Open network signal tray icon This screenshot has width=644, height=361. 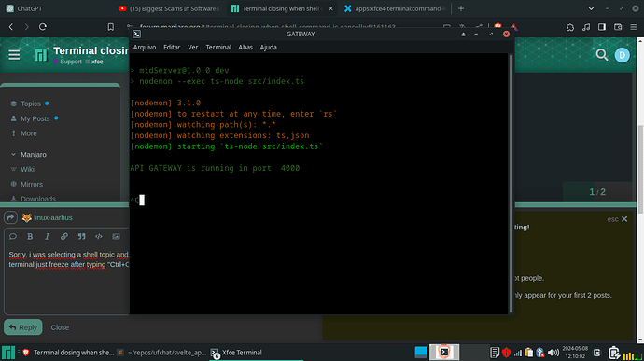pyautogui.click(x=517, y=353)
